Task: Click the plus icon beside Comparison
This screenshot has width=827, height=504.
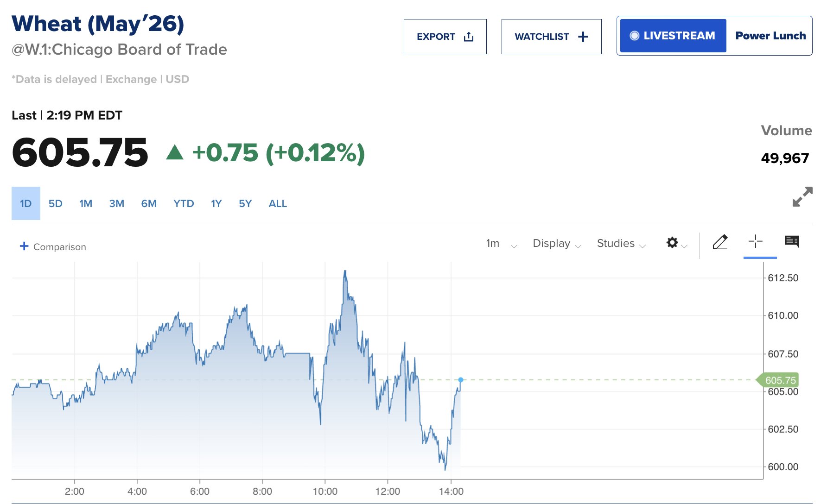Action: tap(24, 246)
